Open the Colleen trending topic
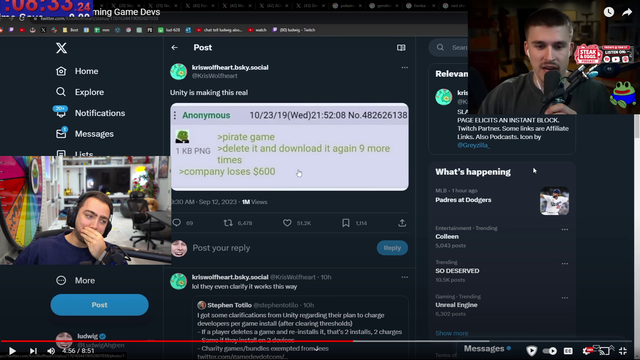 pyautogui.click(x=447, y=236)
